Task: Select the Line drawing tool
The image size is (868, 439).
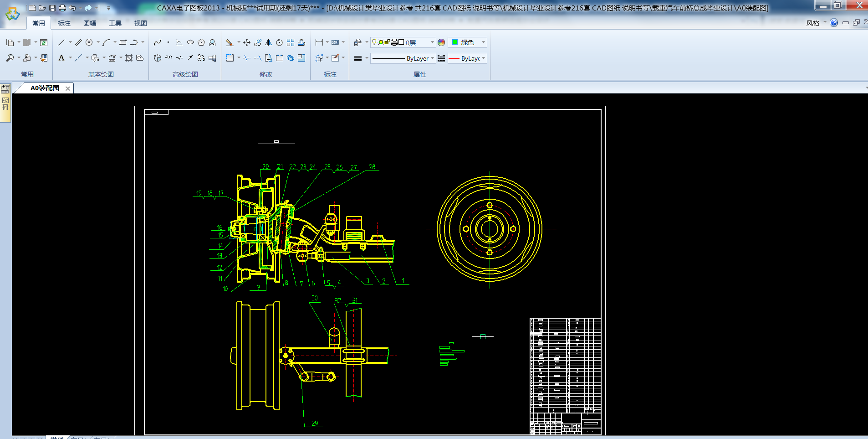Action: point(61,42)
